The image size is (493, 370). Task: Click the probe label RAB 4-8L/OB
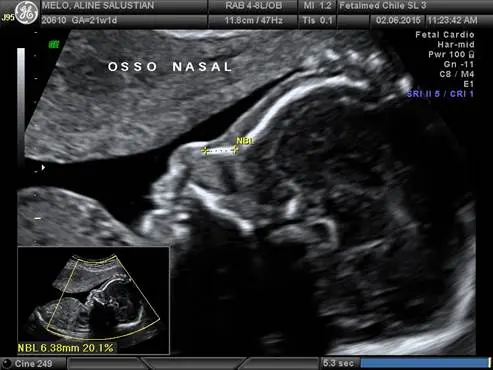pos(254,5)
